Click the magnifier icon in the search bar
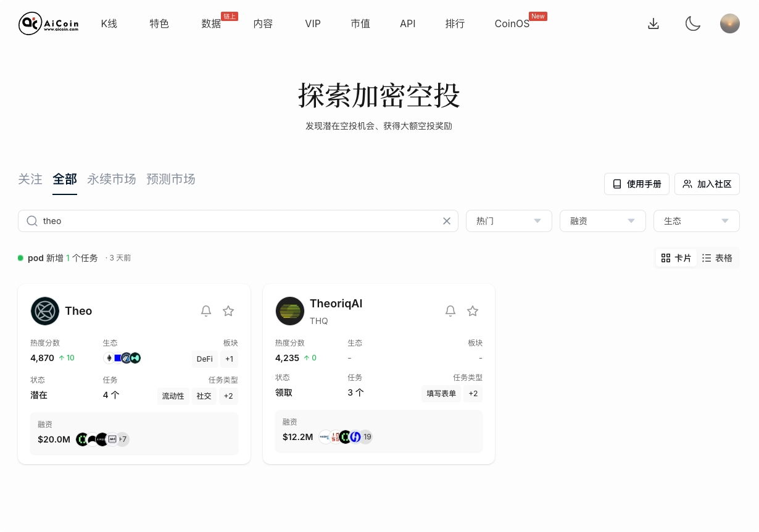Image resolution: width=759 pixels, height=532 pixels. pos(31,220)
